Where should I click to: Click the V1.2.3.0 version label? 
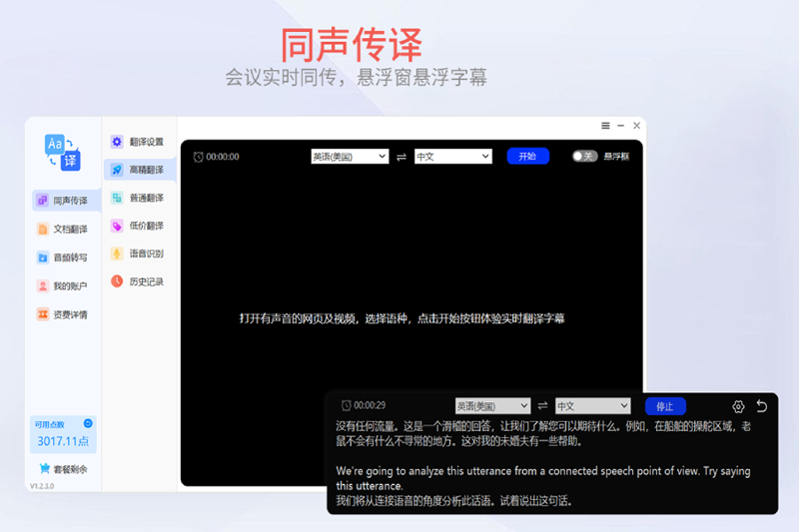click(x=42, y=486)
